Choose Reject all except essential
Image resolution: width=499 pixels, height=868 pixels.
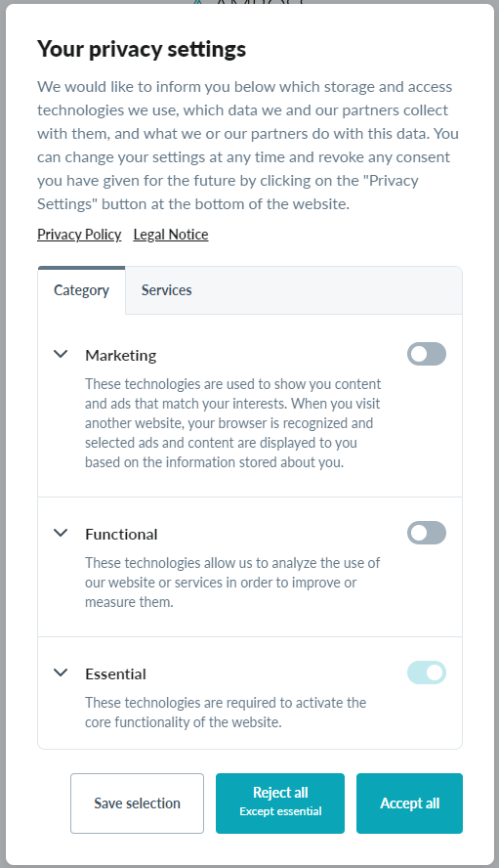(280, 803)
